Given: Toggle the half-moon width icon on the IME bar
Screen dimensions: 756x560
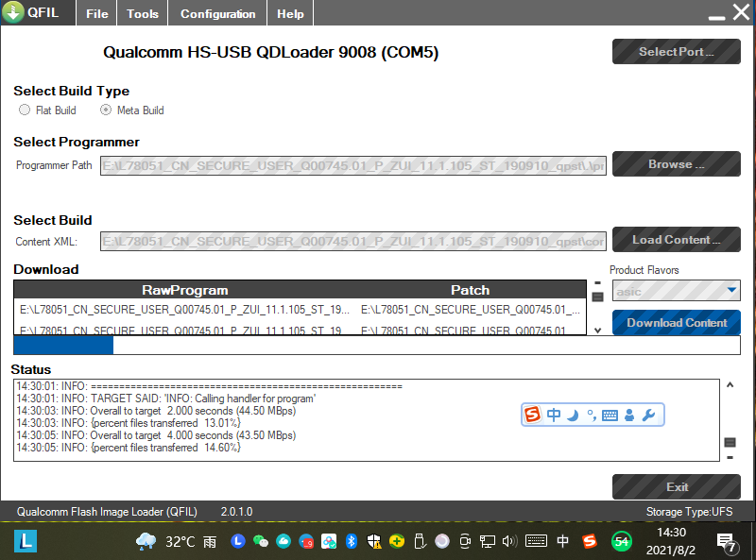Looking at the screenshot, I should [573, 415].
